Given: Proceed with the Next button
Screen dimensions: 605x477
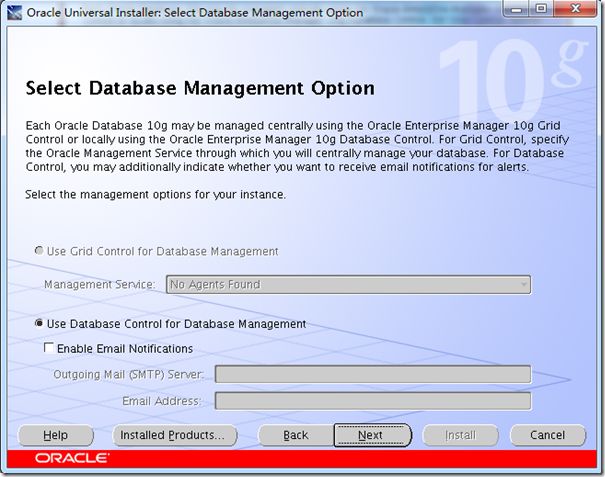Looking at the screenshot, I should [372, 435].
